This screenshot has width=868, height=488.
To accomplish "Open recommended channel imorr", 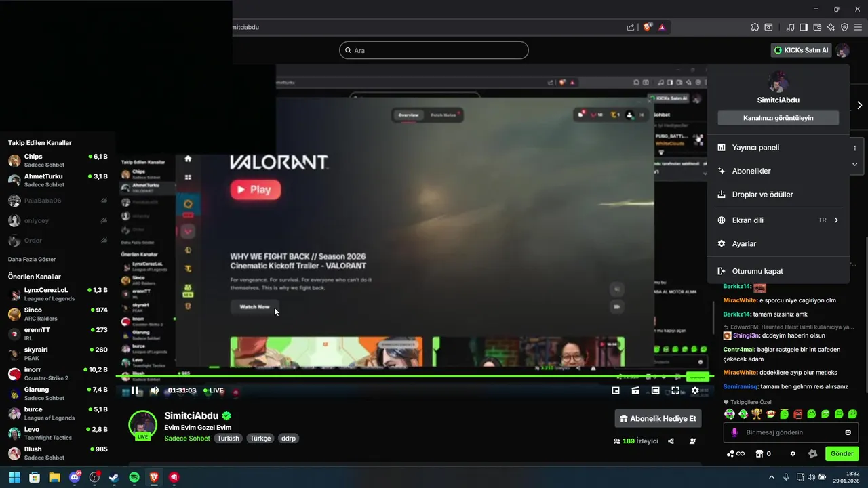I will (58, 373).
